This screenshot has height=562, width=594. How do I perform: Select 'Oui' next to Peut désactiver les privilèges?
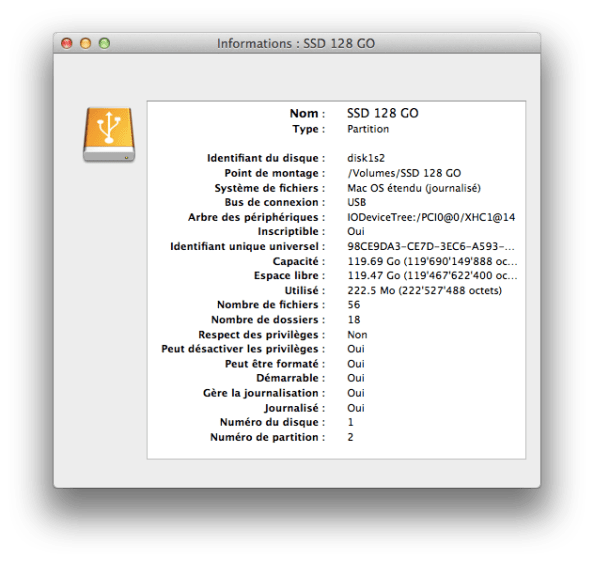(356, 349)
